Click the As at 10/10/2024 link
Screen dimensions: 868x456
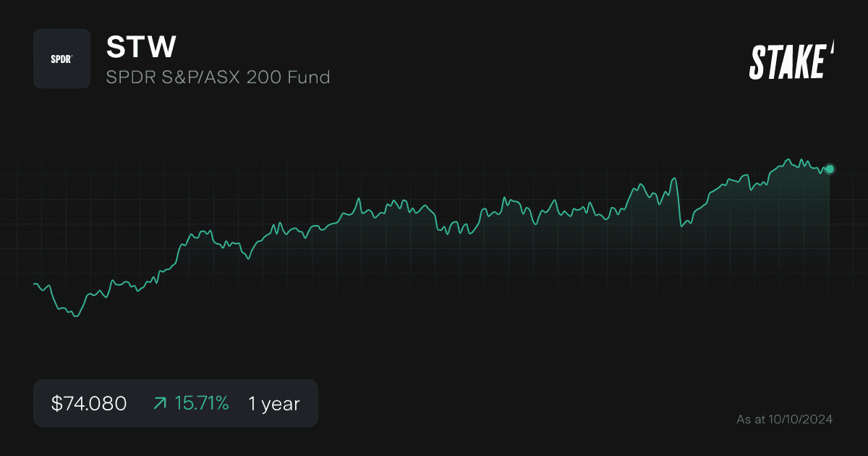pyautogui.click(x=783, y=418)
